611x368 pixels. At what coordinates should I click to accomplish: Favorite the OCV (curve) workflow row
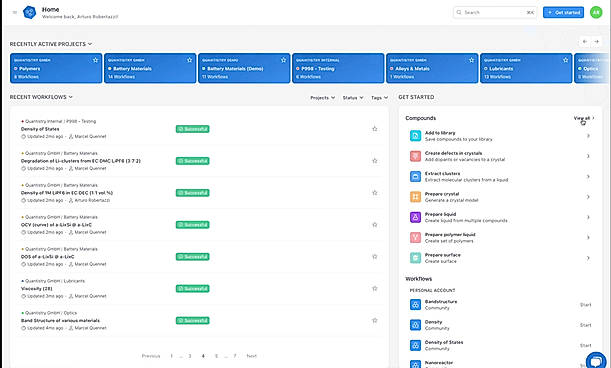pos(374,225)
